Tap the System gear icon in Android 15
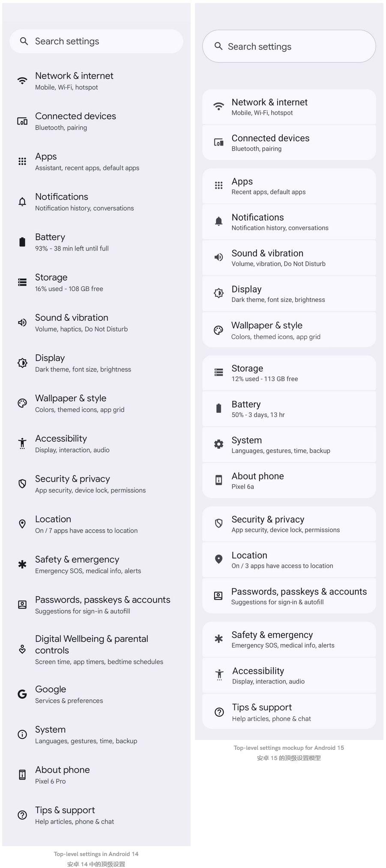 point(218,444)
